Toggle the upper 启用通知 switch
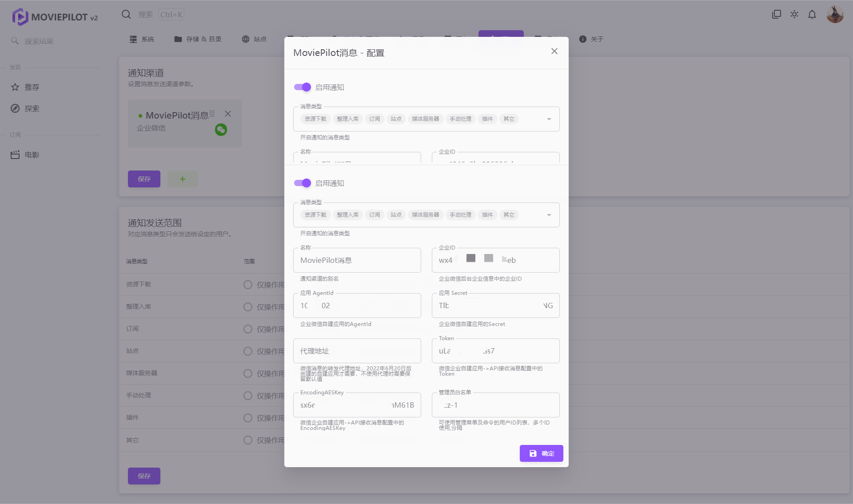 click(x=303, y=87)
